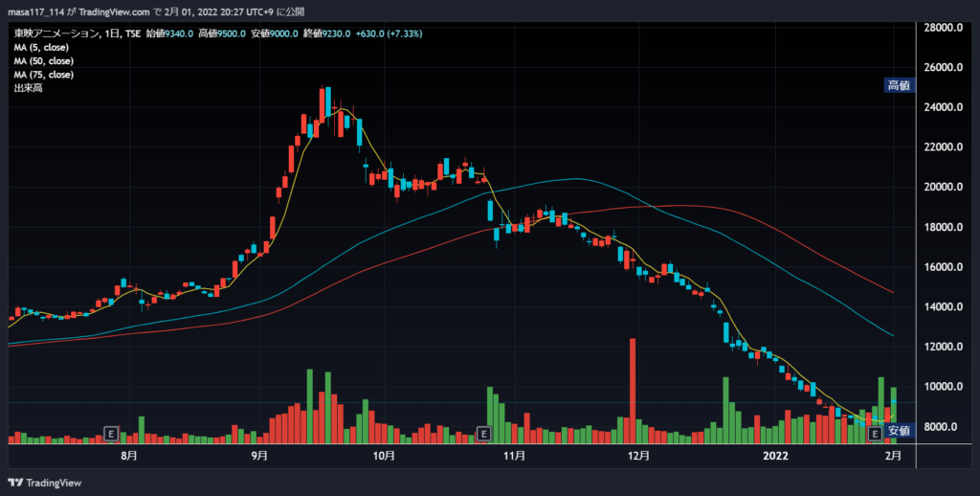Click the TradingView logo at the bottom
Viewport: 980px width, 496px height.
[44, 483]
